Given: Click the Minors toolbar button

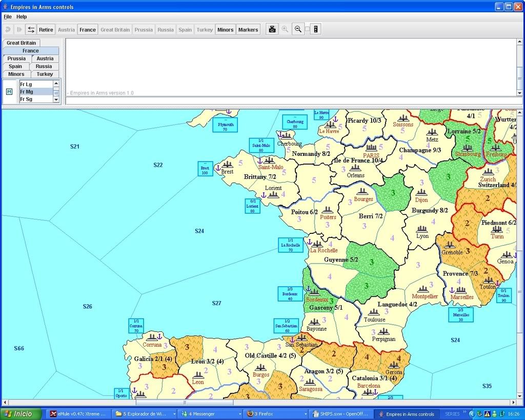Looking at the screenshot, I should (x=226, y=29).
